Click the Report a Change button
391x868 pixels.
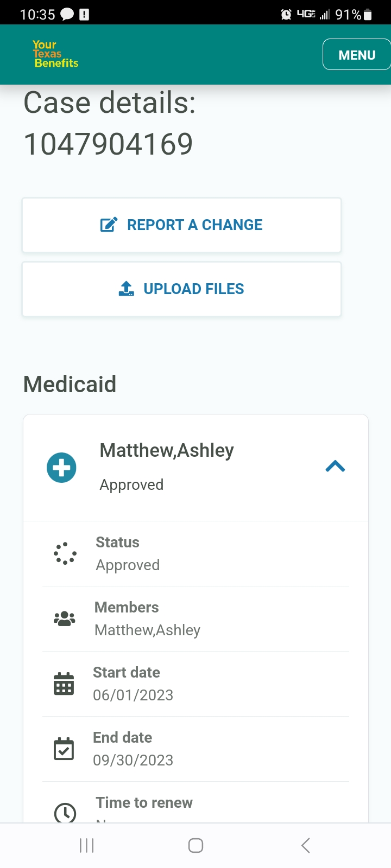click(181, 225)
